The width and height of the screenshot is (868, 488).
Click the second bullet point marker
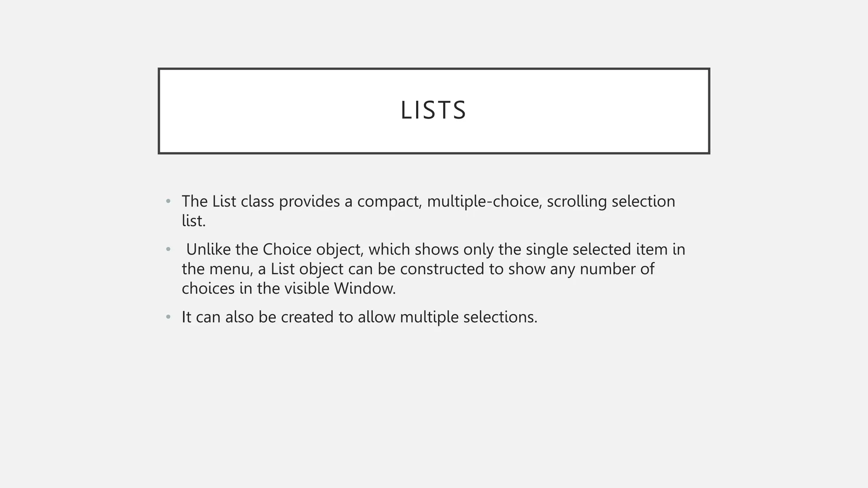[168, 250]
